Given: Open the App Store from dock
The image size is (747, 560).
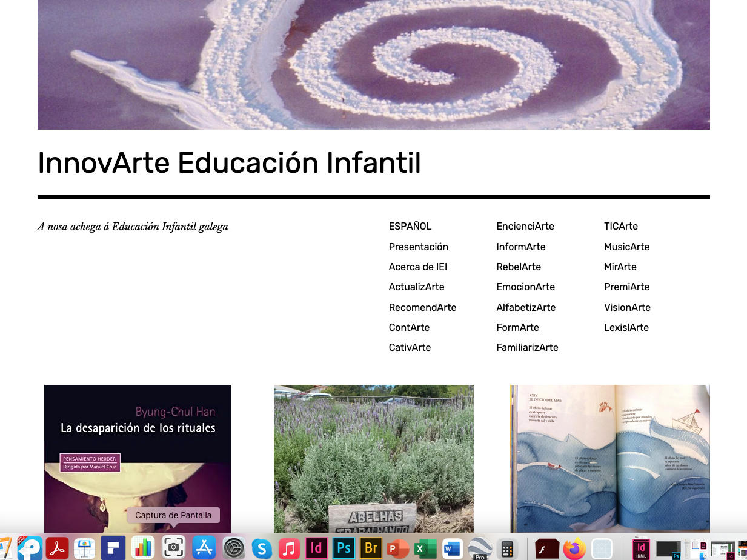Looking at the screenshot, I should coord(204,548).
